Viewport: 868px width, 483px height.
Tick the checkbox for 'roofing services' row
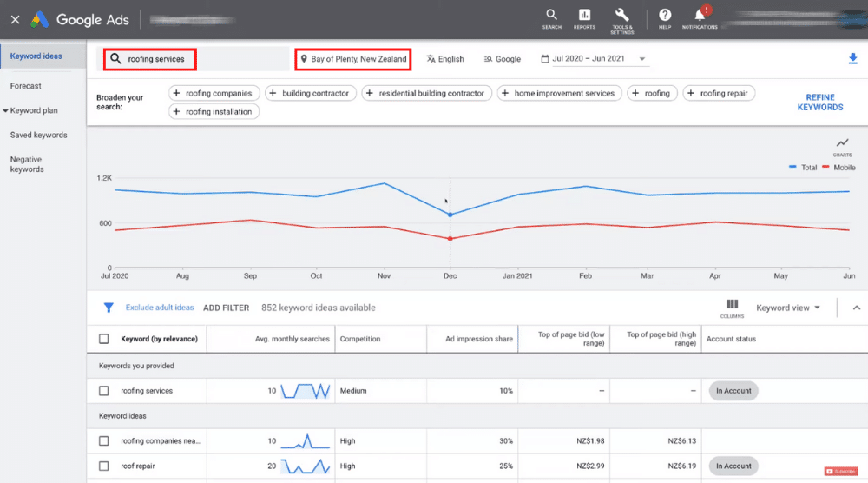coord(103,391)
